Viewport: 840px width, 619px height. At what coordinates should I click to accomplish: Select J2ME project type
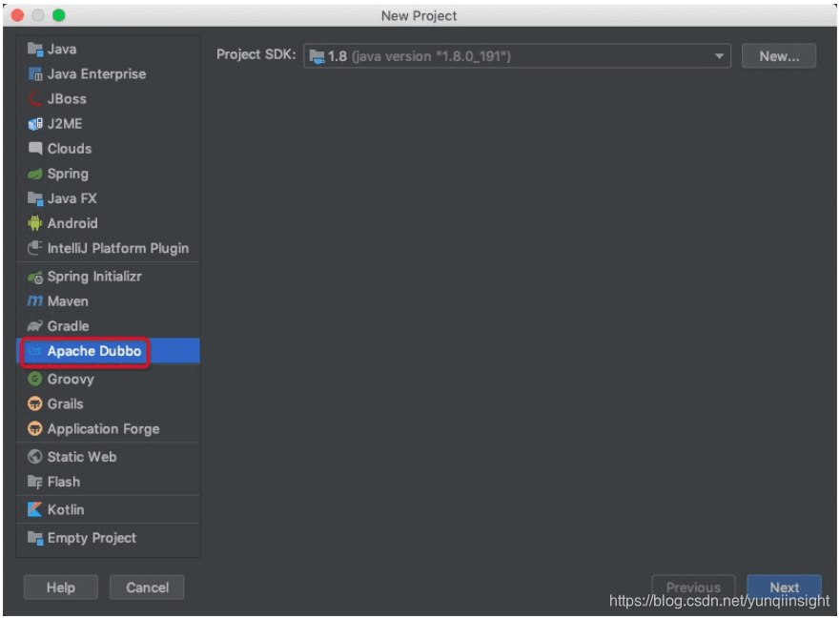tap(108, 124)
